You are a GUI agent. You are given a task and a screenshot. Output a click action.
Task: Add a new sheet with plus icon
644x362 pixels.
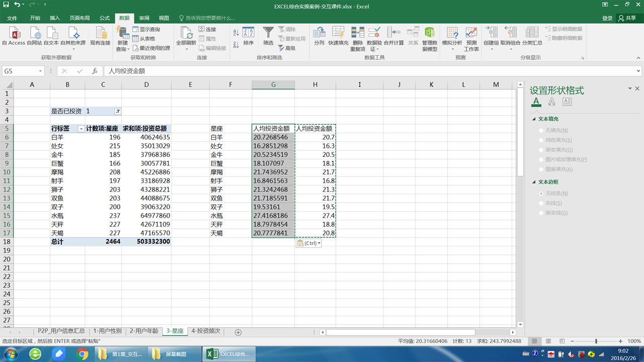[238, 332]
